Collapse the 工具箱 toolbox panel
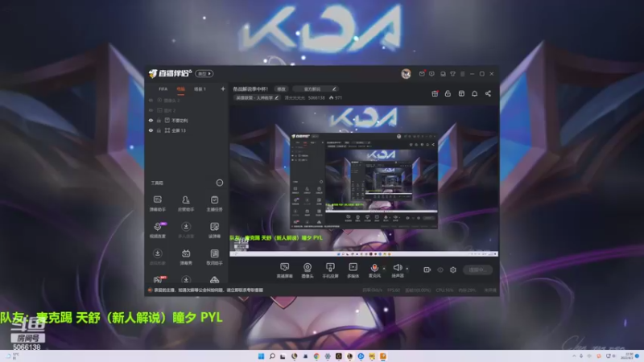 tap(220, 183)
